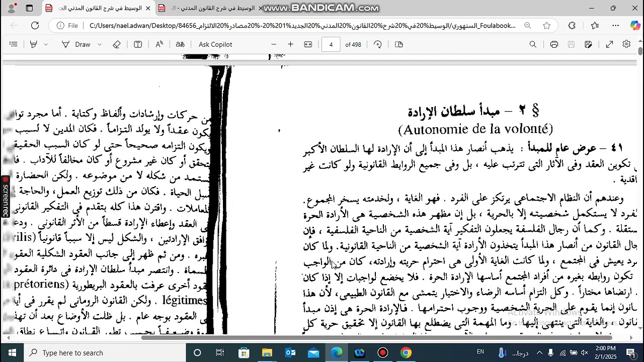Click Save as icon in PDF toolbar
The height and width of the screenshot is (362, 644).
(588, 44)
